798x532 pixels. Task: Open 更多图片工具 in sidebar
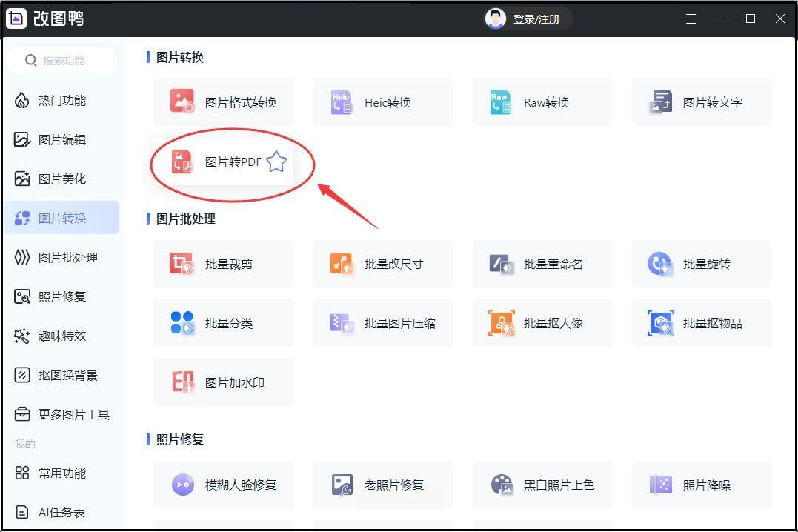pyautogui.click(x=61, y=414)
